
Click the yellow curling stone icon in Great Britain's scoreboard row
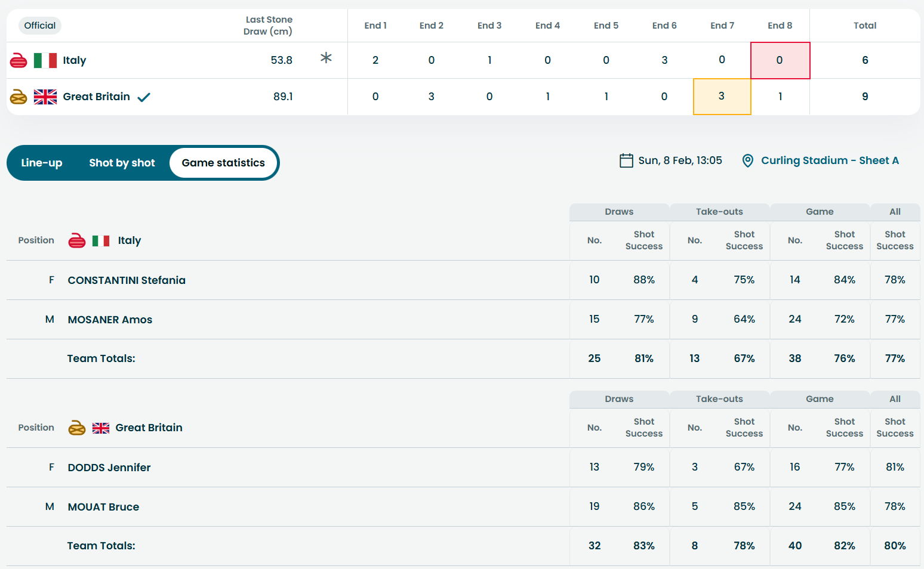point(19,97)
